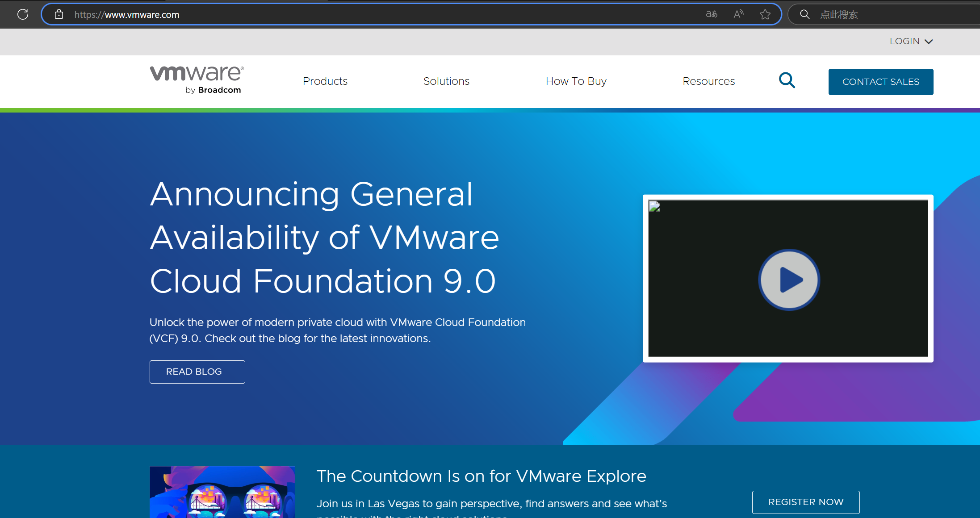This screenshot has width=980, height=518.
Task: Play the VMware Cloud Foundation video
Action: click(789, 280)
